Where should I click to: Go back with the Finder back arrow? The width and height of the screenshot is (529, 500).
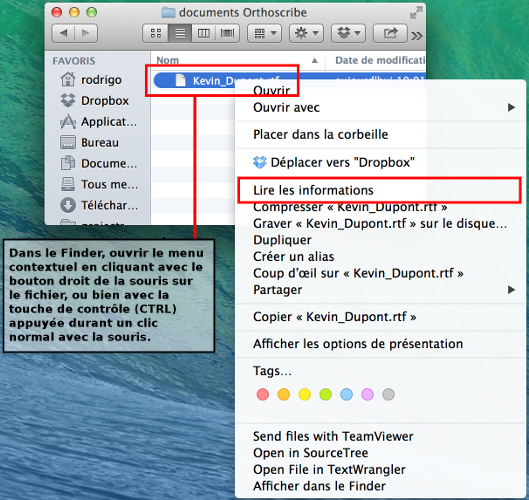[x=63, y=33]
